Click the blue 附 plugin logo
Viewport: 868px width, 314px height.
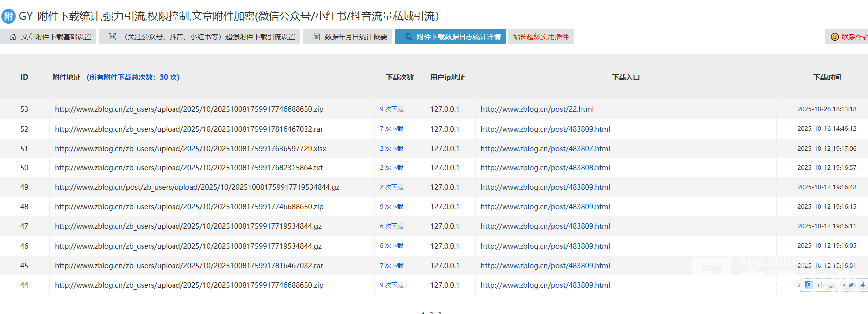point(8,16)
